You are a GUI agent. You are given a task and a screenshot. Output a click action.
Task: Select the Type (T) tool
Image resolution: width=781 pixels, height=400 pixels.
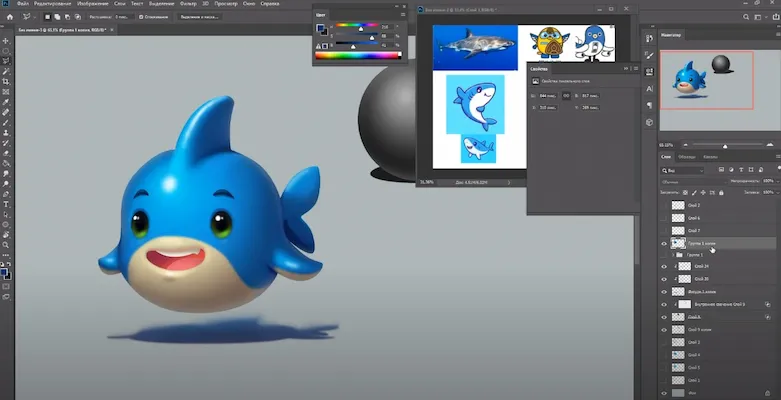point(6,204)
